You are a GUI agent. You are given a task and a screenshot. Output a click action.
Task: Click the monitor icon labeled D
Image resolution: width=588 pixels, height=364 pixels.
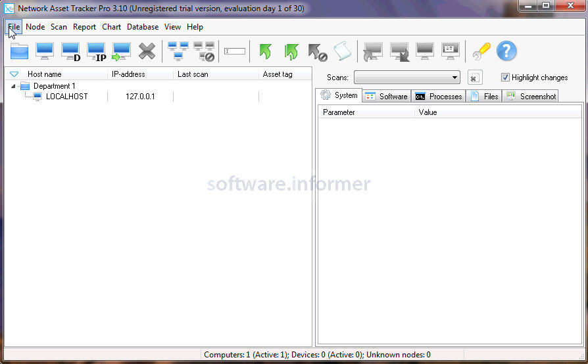[71, 51]
